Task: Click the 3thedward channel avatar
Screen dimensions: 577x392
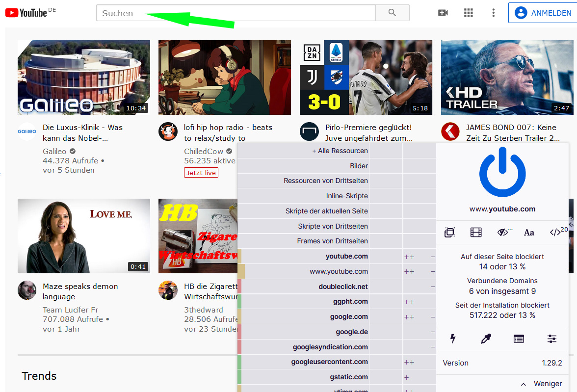Action: point(168,290)
